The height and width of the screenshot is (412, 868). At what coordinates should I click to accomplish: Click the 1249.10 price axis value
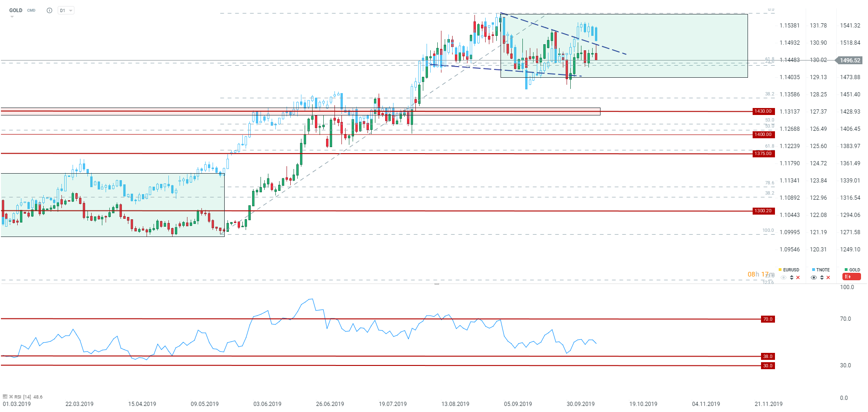point(850,250)
